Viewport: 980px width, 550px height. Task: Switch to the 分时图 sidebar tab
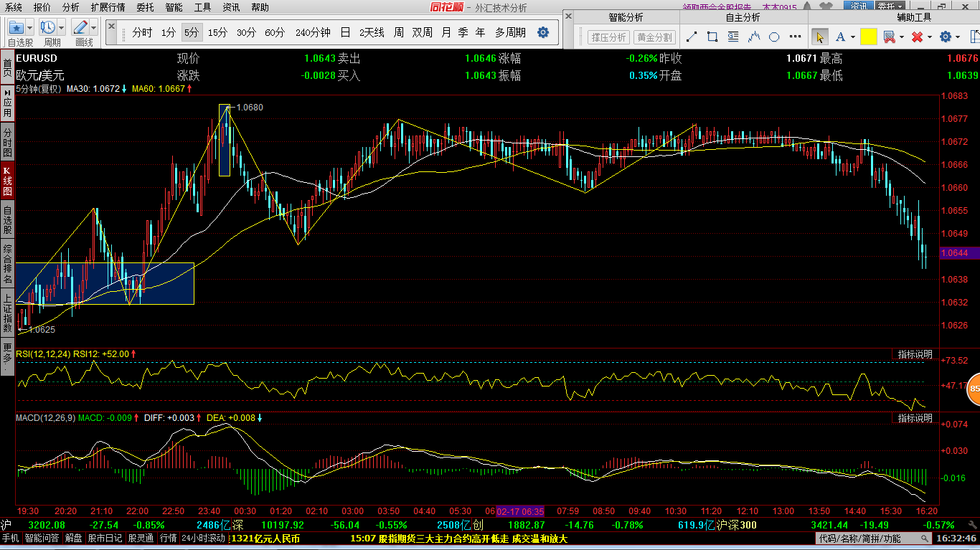pyautogui.click(x=7, y=142)
